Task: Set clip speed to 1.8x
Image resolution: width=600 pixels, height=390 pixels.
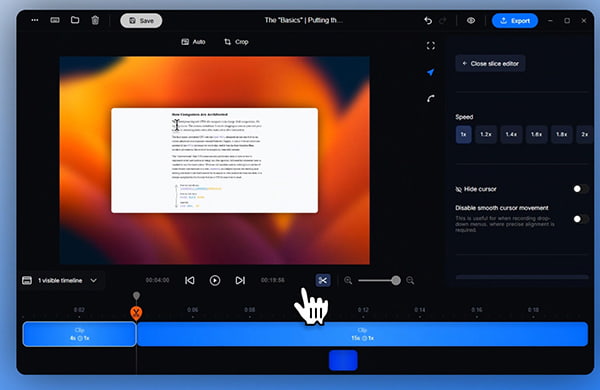Action: pyautogui.click(x=562, y=134)
